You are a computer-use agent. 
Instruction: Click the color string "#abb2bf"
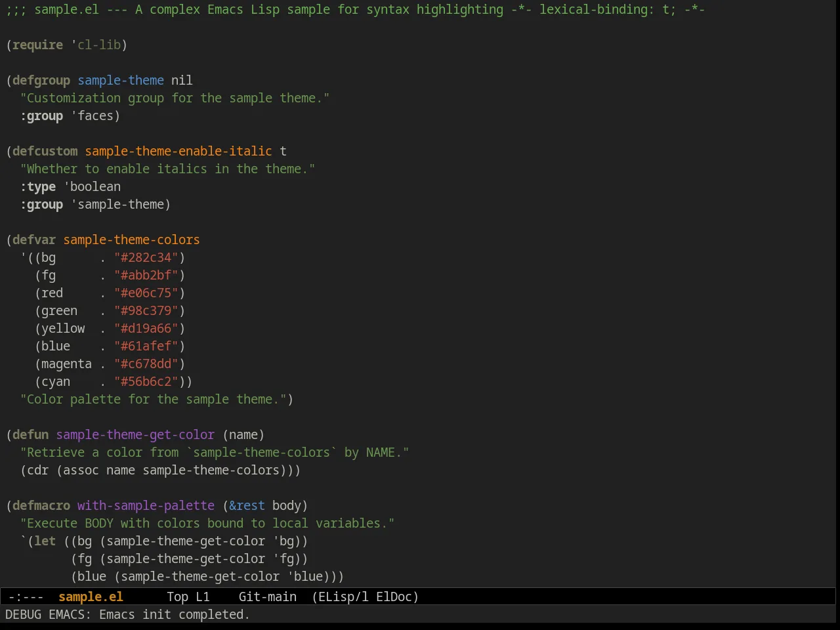(146, 275)
